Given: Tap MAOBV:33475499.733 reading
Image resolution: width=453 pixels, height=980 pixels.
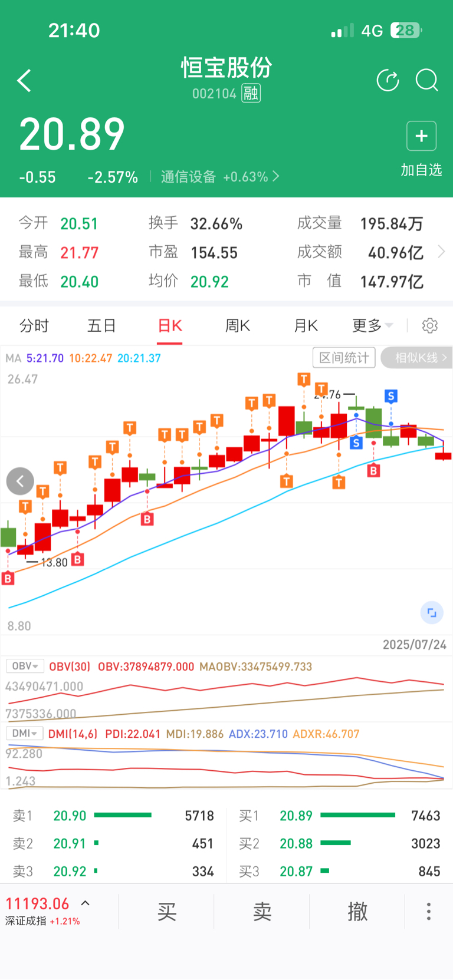Looking at the screenshot, I should [255, 666].
